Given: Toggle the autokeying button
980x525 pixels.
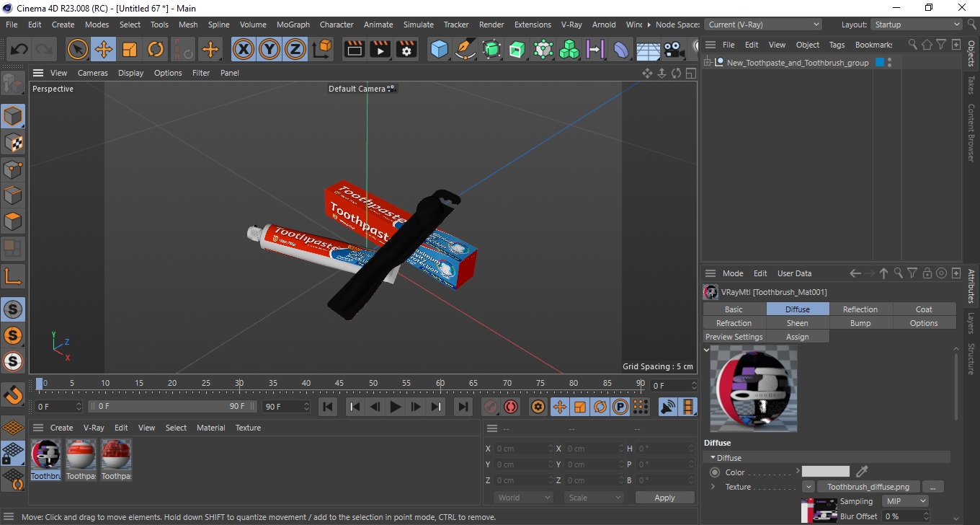Looking at the screenshot, I should pyautogui.click(x=511, y=407).
